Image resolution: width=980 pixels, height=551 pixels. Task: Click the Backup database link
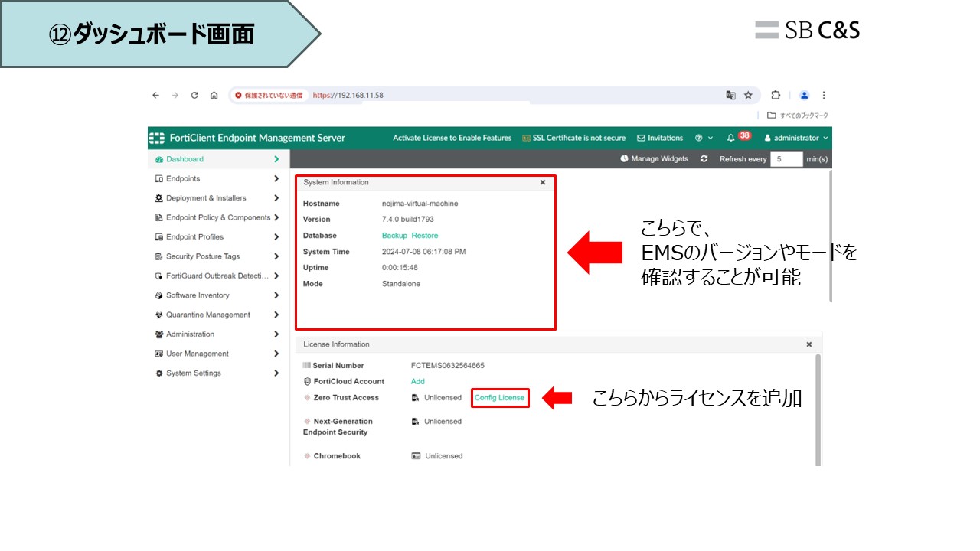pyautogui.click(x=394, y=236)
